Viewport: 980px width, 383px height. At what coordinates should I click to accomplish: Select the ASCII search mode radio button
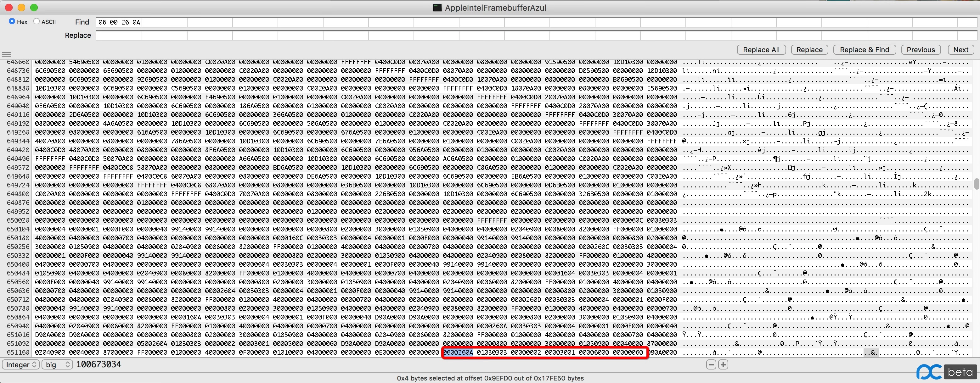(x=37, y=22)
